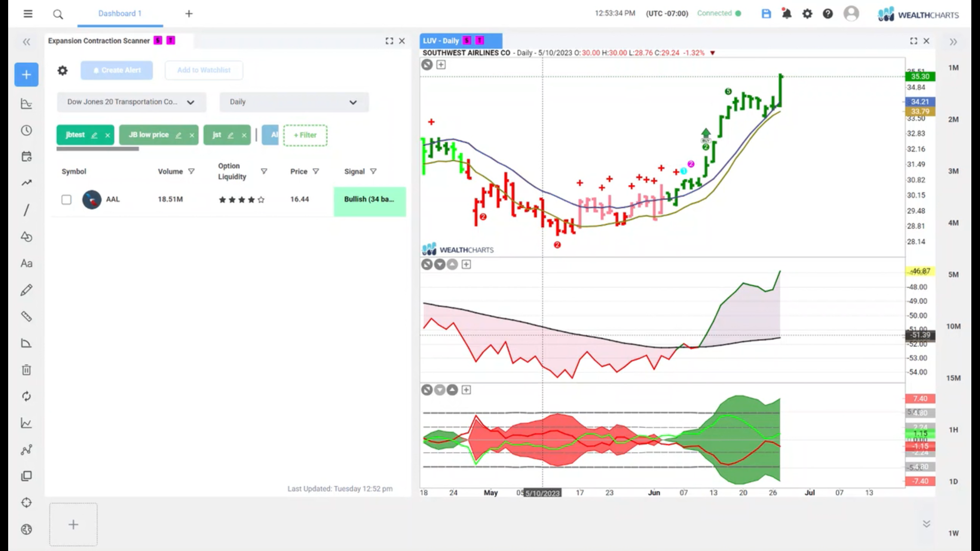The height and width of the screenshot is (551, 980).
Task: Open the help question mark
Action: pos(828,14)
